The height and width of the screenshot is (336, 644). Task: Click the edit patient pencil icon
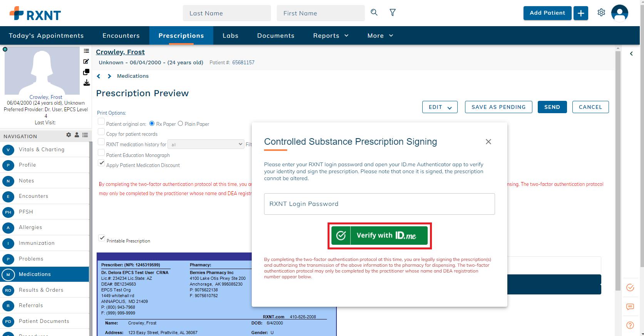click(x=86, y=61)
